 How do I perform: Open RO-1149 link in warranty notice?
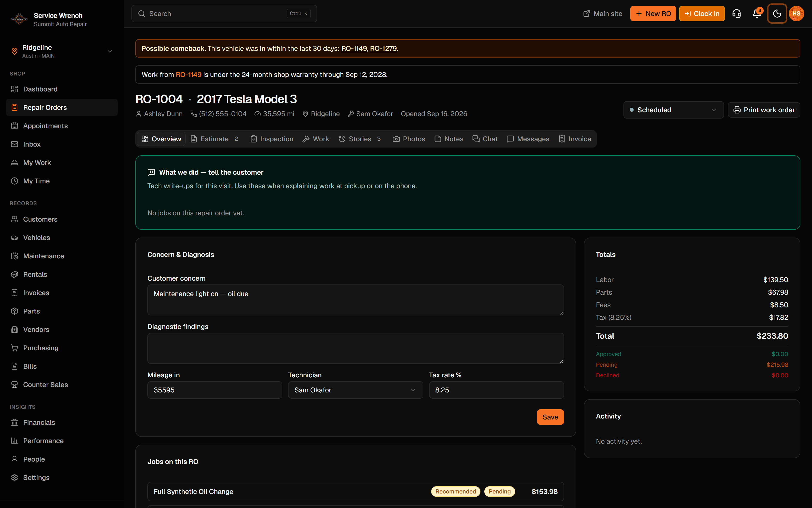(188, 75)
